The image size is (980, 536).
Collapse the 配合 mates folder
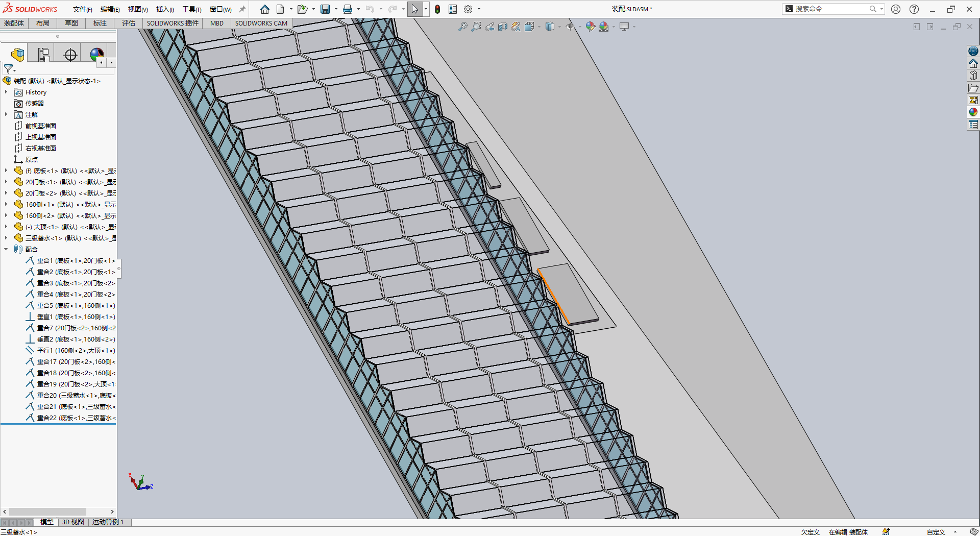coord(6,250)
